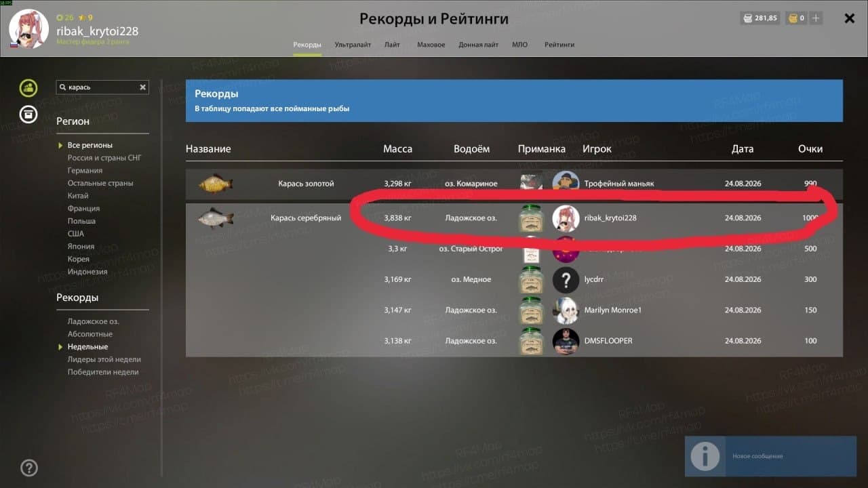
Task: Clear the карась search field
Action: coord(143,87)
